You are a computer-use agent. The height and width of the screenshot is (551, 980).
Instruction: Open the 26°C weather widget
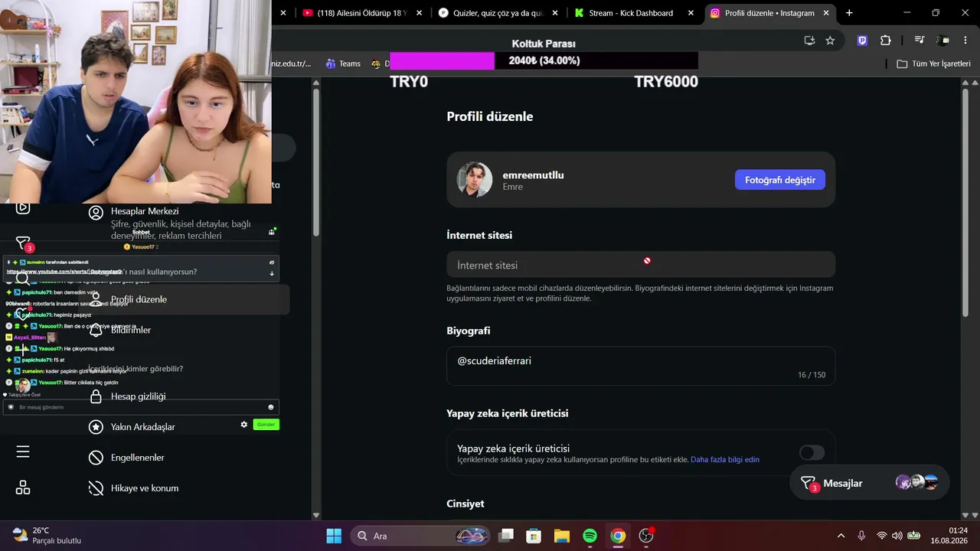pyautogui.click(x=46, y=536)
